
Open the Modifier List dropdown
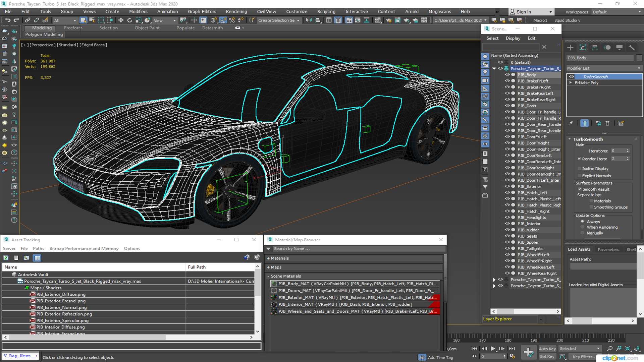coord(604,68)
